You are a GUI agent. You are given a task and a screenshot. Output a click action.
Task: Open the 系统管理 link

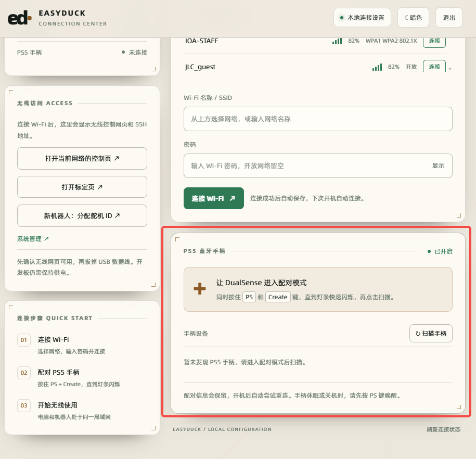coord(33,239)
